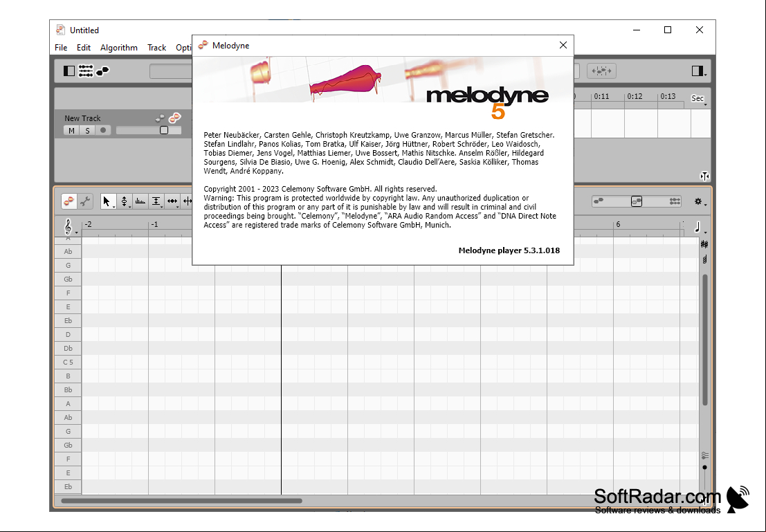
Task: Click the track height adjust icon
Action: click(x=704, y=176)
